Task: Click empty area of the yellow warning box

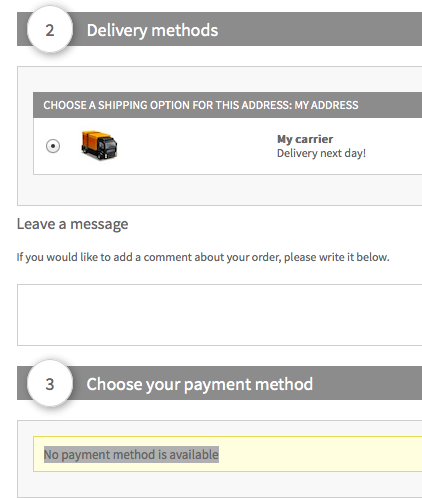Action: click(320, 454)
